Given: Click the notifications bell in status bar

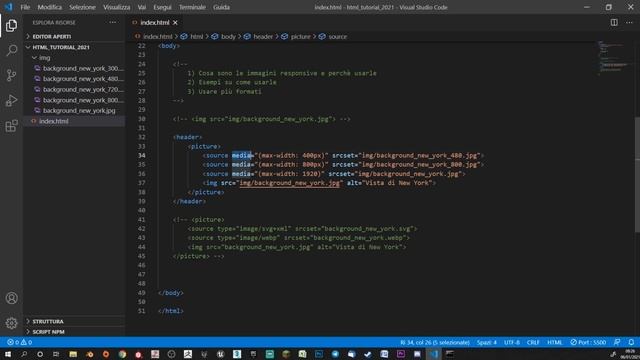Looking at the screenshot, I should pyautogui.click(x=631, y=342).
